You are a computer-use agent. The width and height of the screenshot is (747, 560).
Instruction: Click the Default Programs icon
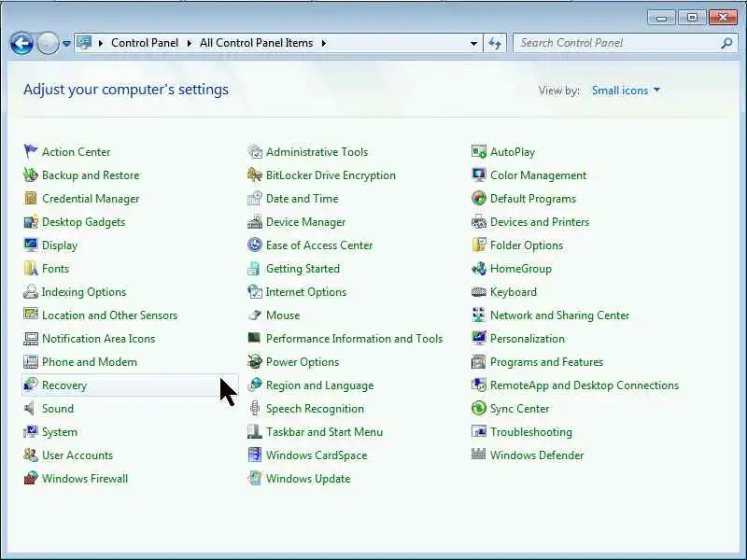(x=479, y=198)
